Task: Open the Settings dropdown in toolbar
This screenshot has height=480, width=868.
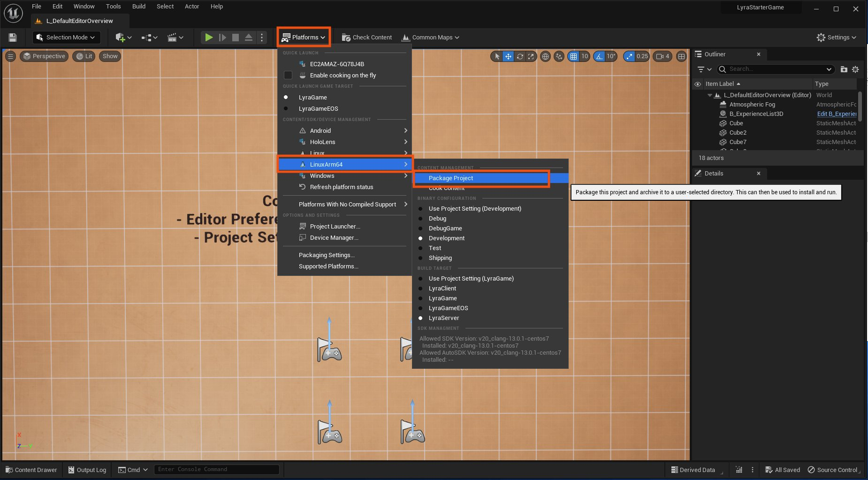Action: tap(837, 38)
